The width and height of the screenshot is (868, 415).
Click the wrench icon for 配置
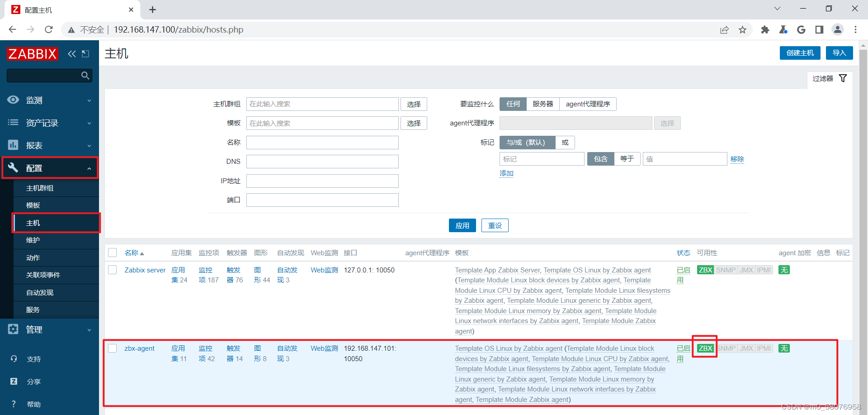(13, 168)
